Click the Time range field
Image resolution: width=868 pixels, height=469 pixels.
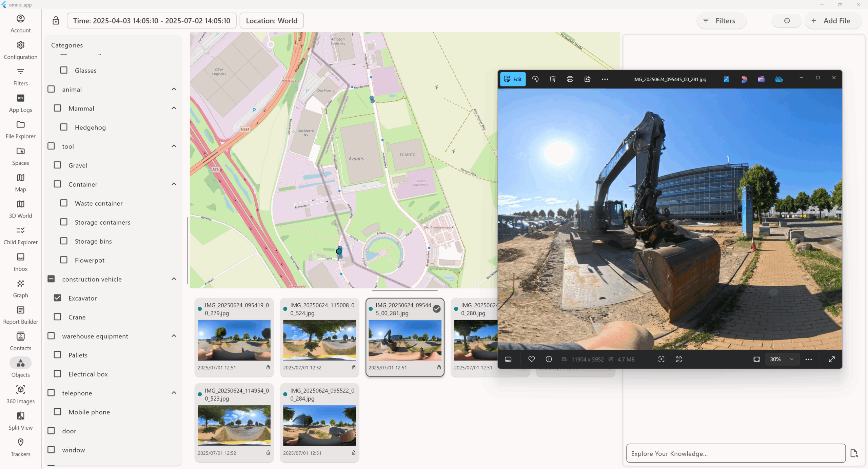click(152, 21)
